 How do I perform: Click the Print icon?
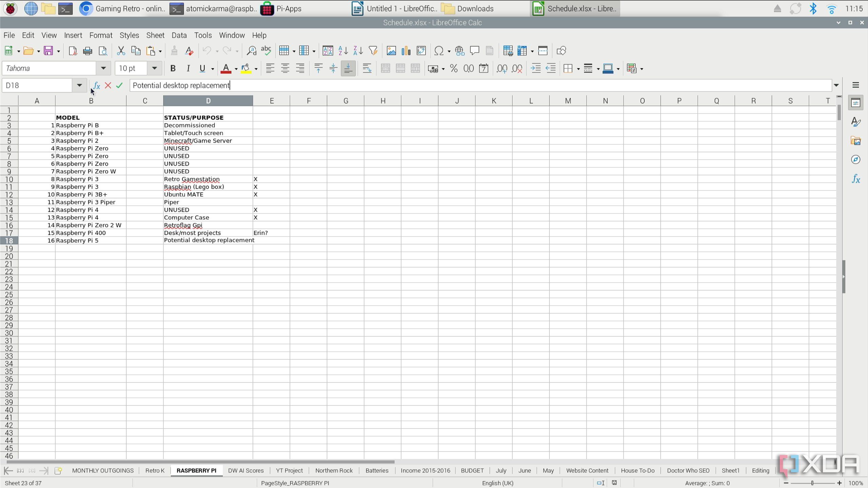pyautogui.click(x=87, y=51)
